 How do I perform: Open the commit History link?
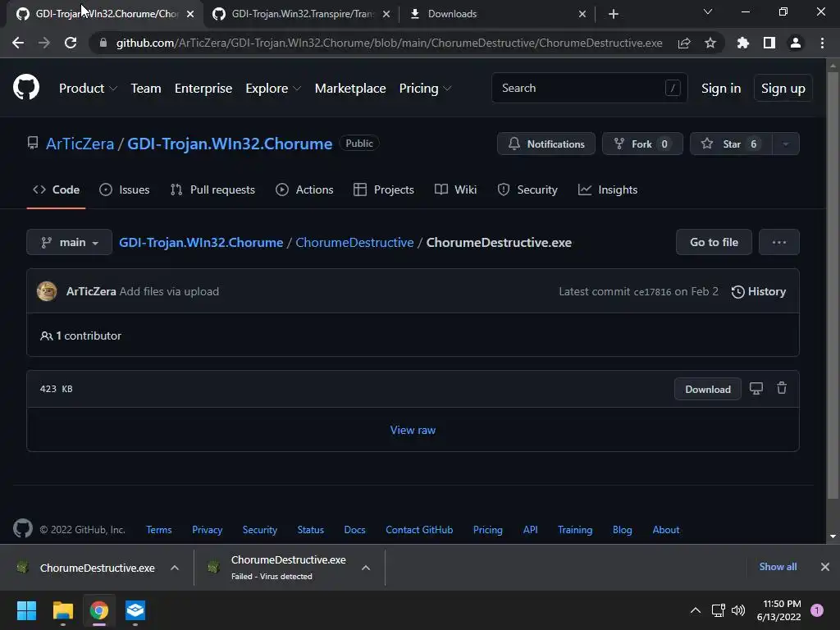tap(759, 291)
